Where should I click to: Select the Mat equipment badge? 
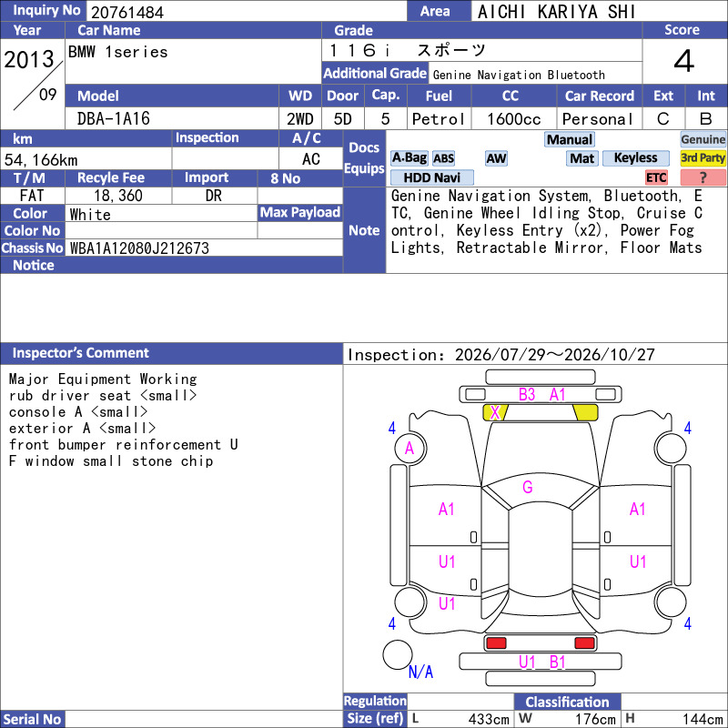(x=582, y=158)
